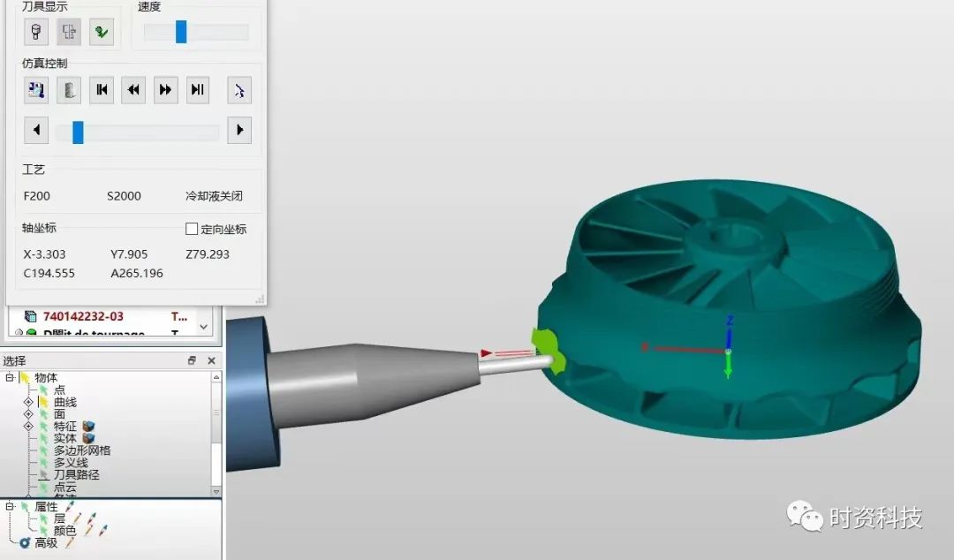
Task: Click the green check tool display icon
Action: [x=102, y=31]
